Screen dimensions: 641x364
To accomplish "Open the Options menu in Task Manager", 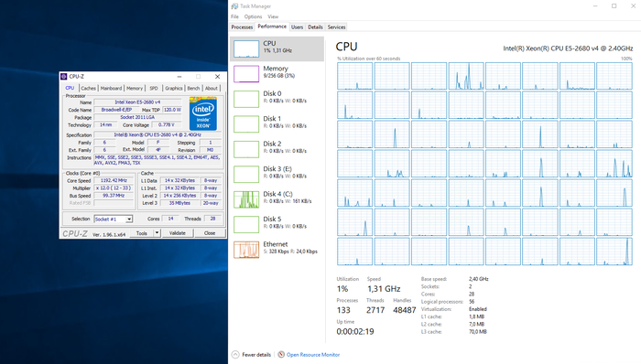I will point(253,16).
